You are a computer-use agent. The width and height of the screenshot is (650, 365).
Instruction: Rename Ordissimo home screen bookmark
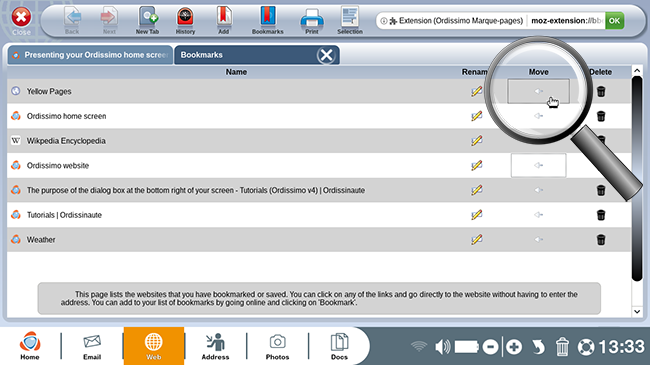tap(477, 116)
